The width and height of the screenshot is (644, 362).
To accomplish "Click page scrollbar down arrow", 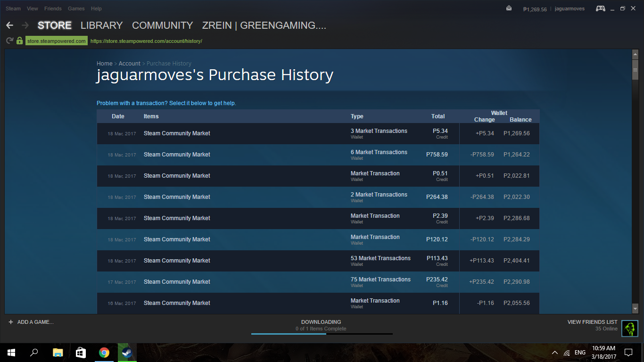I will click(x=635, y=309).
